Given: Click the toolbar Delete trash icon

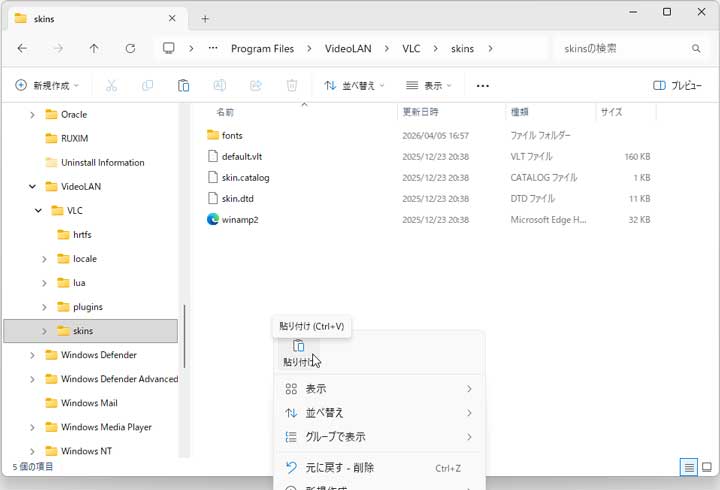Looking at the screenshot, I should [292, 85].
